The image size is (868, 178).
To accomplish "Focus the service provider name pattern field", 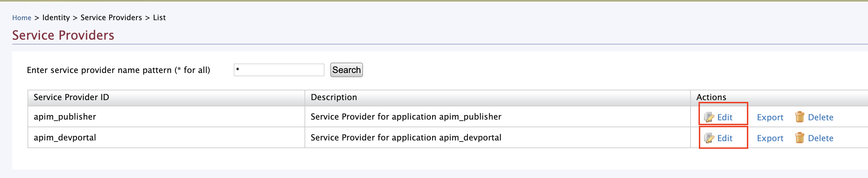I will click(x=279, y=70).
